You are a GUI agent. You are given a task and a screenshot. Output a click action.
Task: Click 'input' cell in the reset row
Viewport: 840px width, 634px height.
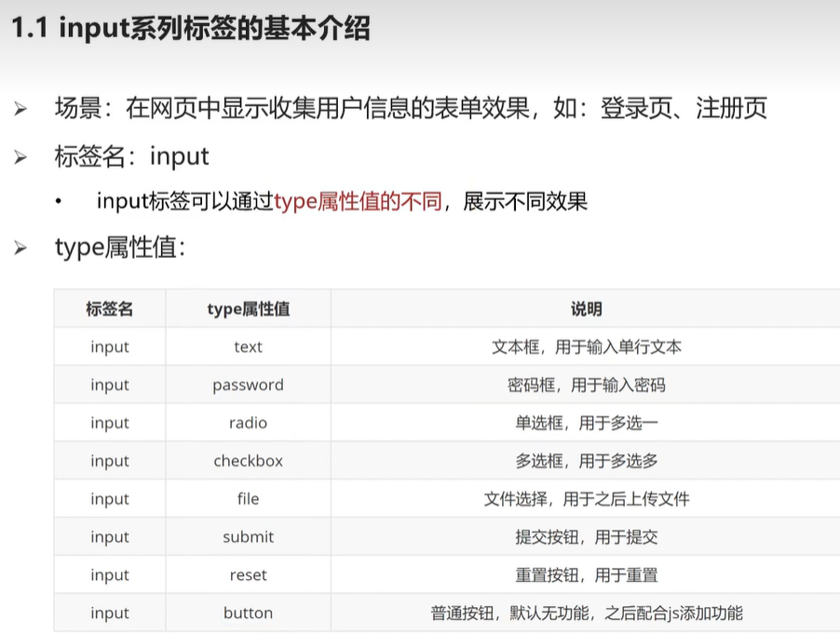tap(110, 575)
